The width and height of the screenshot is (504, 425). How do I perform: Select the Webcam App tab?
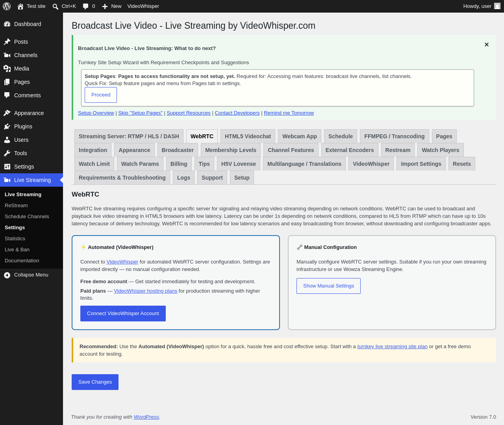300,136
